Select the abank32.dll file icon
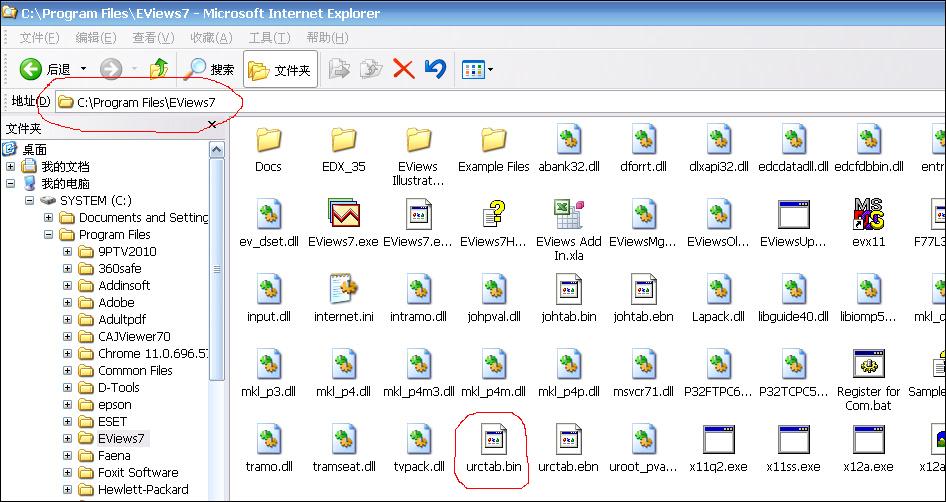946x502 pixels. pos(569,140)
